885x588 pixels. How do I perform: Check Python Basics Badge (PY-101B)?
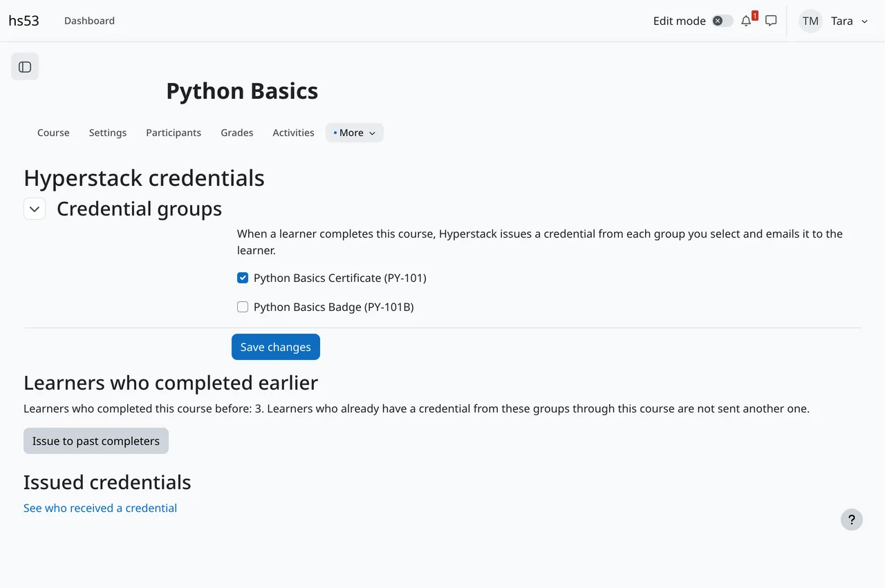(243, 307)
